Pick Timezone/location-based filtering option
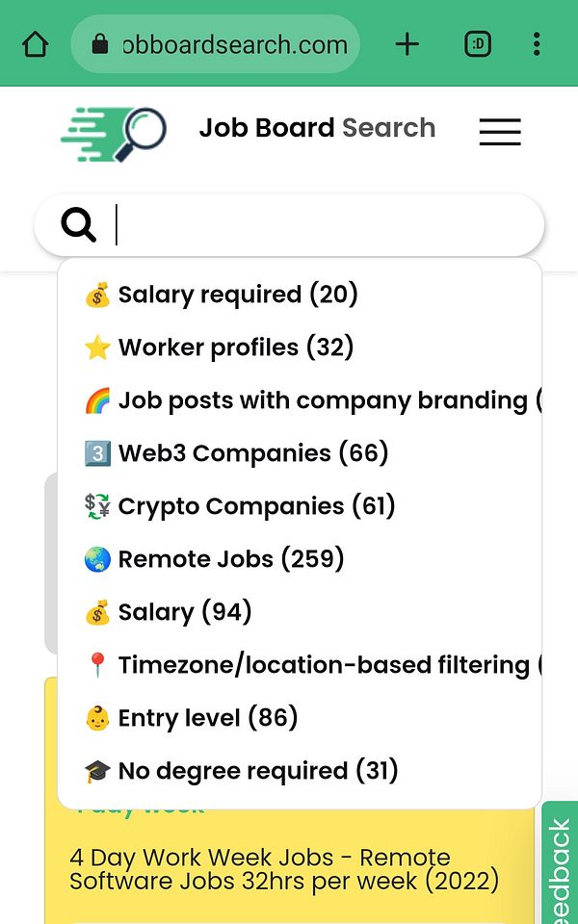The width and height of the screenshot is (578, 924). point(322,665)
